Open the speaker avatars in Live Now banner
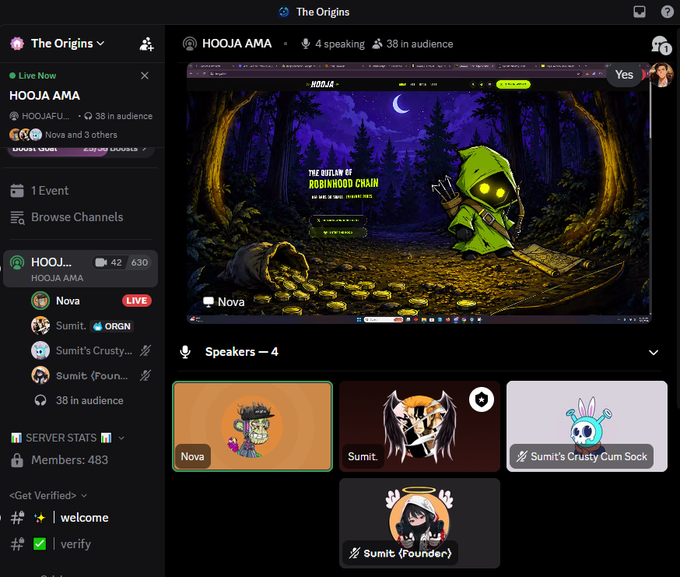Image resolution: width=680 pixels, height=577 pixels. [26, 134]
